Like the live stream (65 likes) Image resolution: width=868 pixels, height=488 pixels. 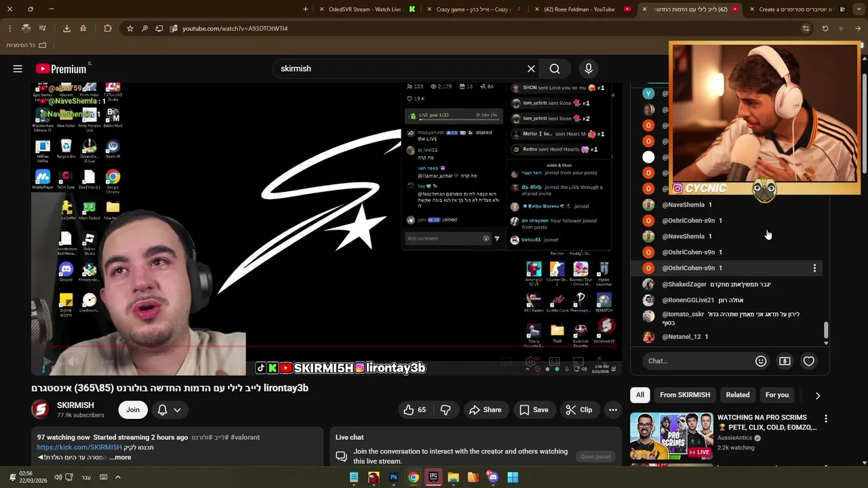pos(414,409)
